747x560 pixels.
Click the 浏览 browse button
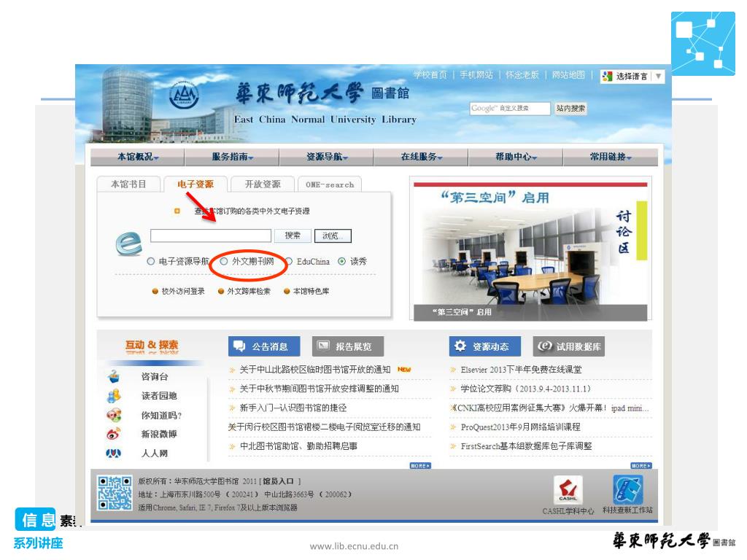coord(333,236)
